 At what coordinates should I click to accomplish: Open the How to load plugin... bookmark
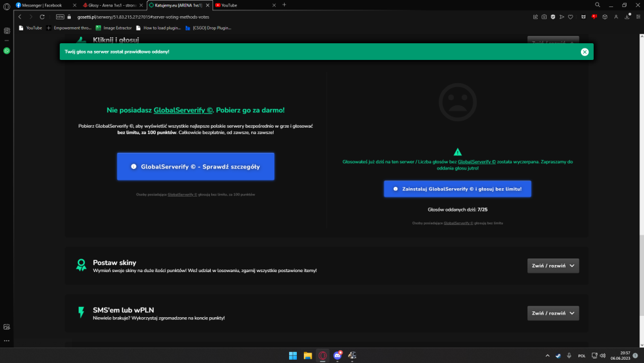pyautogui.click(x=158, y=28)
